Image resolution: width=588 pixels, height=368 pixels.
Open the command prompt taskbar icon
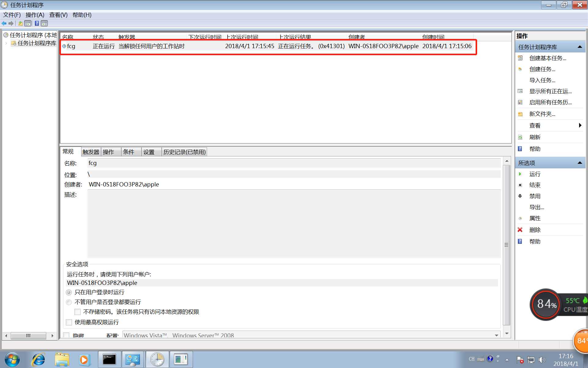click(x=109, y=359)
